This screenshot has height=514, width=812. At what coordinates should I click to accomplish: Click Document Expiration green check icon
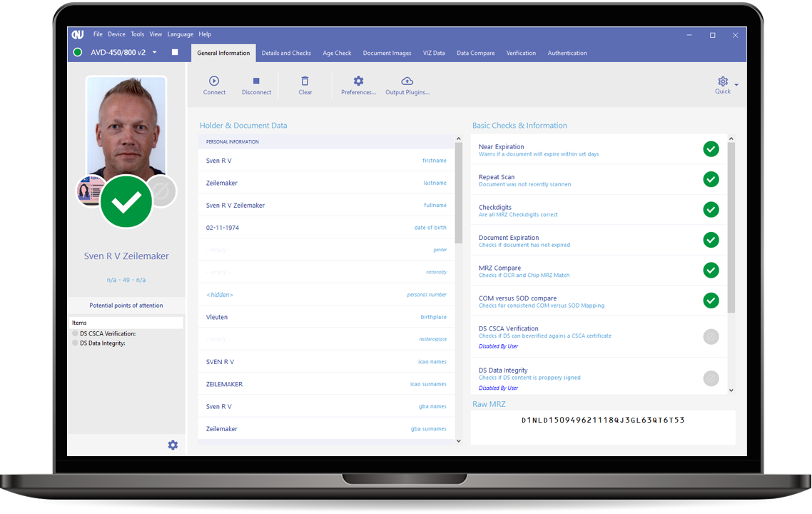point(711,240)
